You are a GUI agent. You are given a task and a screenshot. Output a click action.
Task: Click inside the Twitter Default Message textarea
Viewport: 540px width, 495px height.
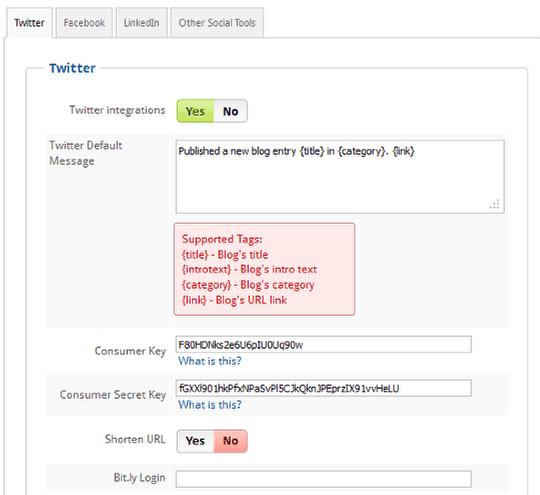coord(340,177)
